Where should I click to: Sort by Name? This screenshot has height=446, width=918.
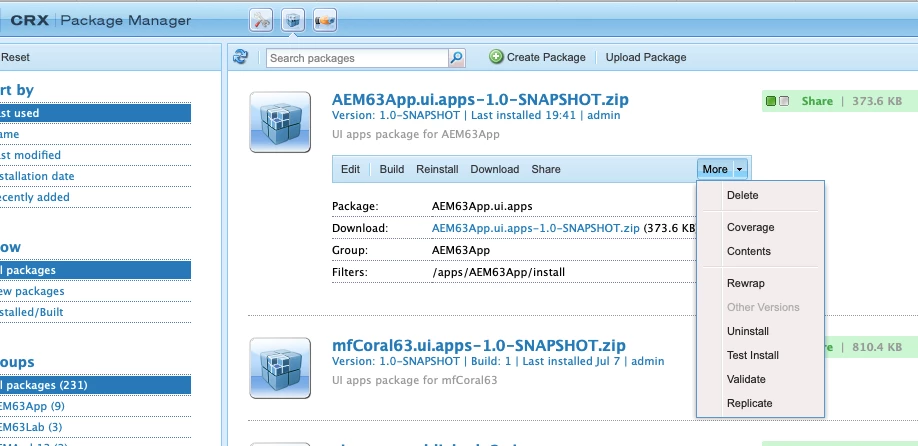[x=95, y=134]
